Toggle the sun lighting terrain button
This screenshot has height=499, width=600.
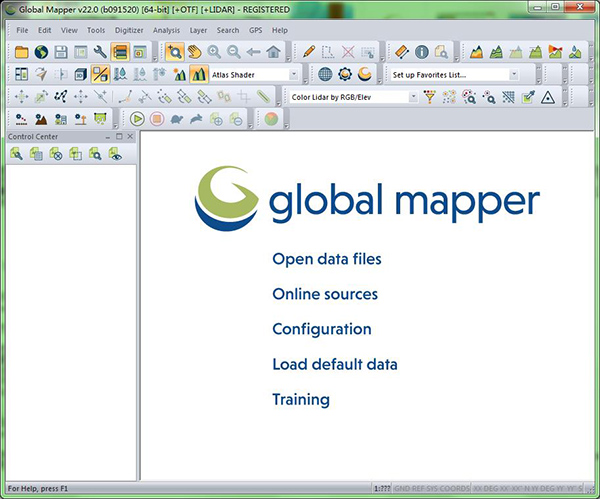(179, 74)
